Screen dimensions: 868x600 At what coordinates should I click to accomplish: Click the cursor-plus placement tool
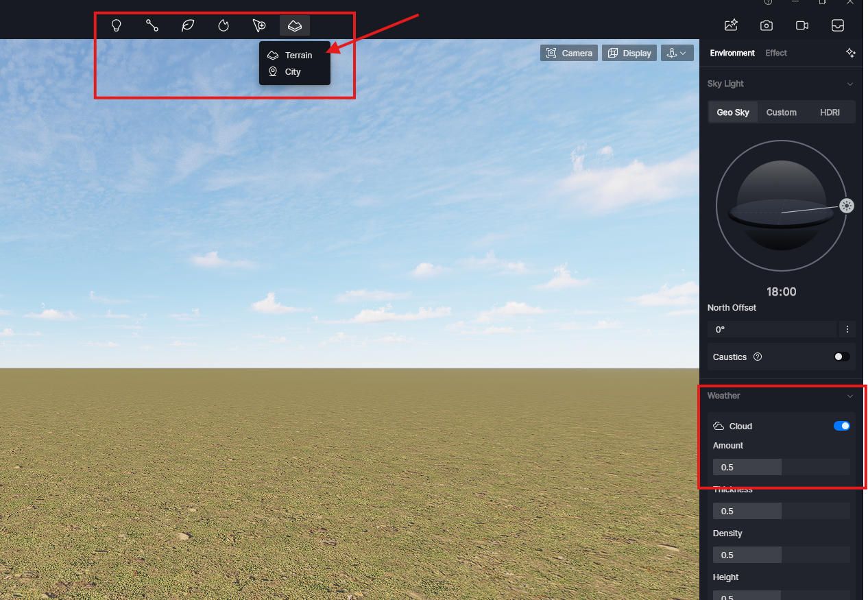click(259, 26)
